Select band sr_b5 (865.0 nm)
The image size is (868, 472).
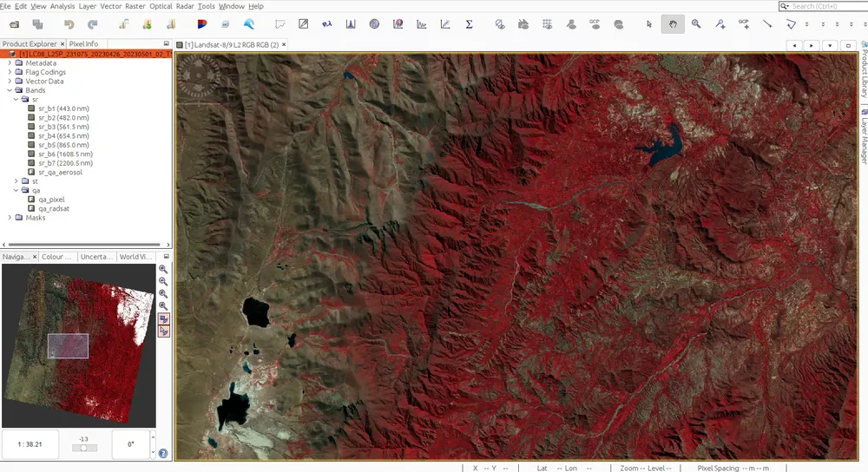click(x=65, y=145)
